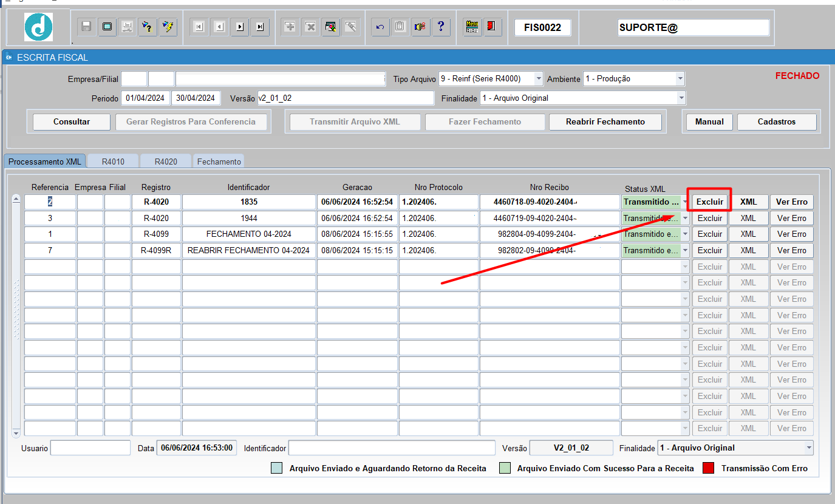The width and height of the screenshot is (835, 504).
Task: Select Nro Recibo cell 4460719-09-4020-2404
Action: tap(550, 218)
